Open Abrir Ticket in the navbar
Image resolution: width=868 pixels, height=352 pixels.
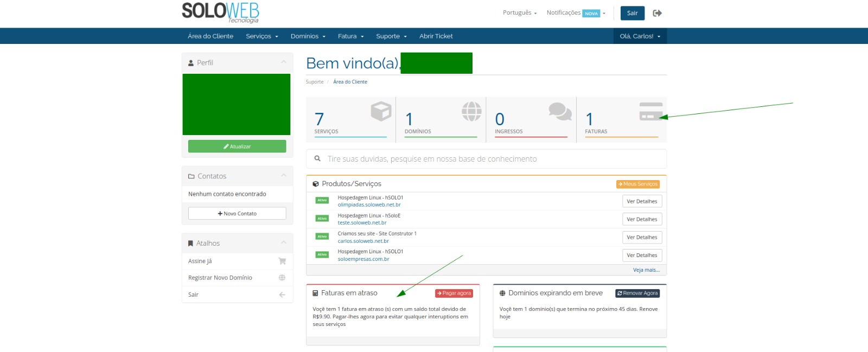click(x=436, y=36)
